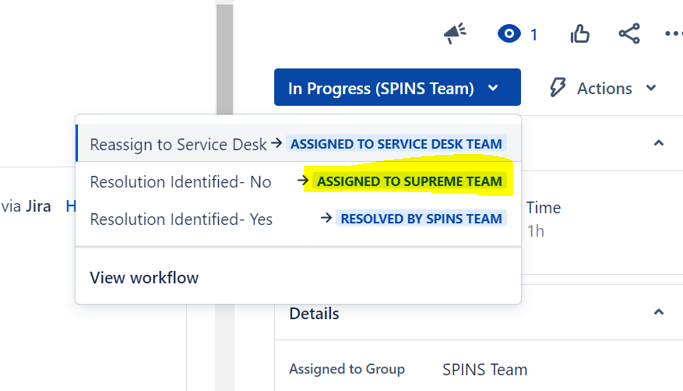Toggle the eye watch icon
This screenshot has height=391, width=683.
(x=509, y=34)
